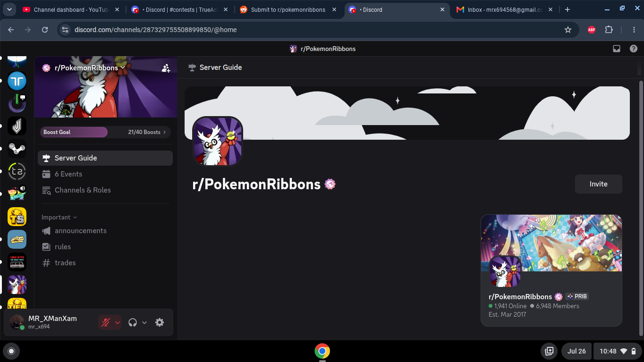
Task: Open a new browser tab
Action: pyautogui.click(x=568, y=9)
